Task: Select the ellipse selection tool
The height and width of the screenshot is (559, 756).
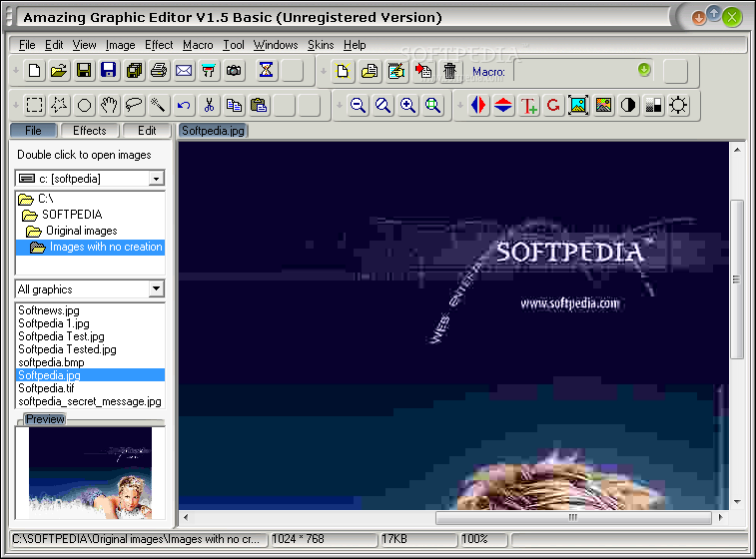Action: (x=84, y=105)
